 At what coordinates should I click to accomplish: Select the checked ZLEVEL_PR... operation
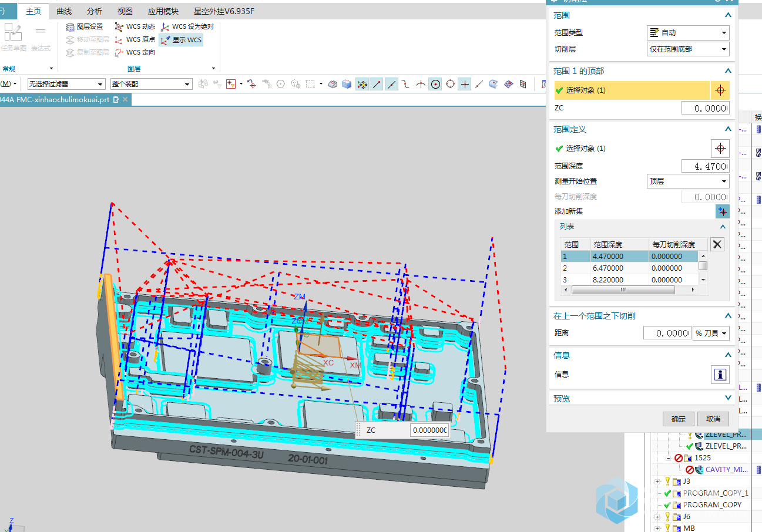click(726, 446)
